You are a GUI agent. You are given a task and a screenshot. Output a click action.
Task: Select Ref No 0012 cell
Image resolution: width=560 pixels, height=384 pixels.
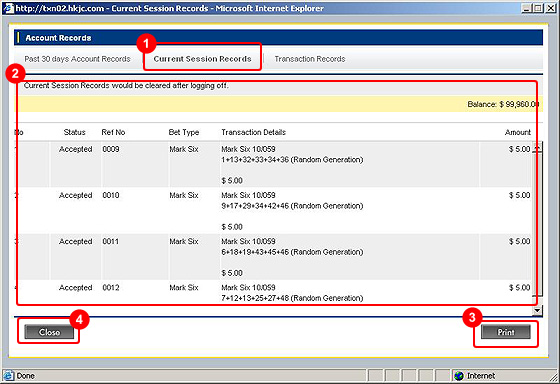click(x=111, y=288)
